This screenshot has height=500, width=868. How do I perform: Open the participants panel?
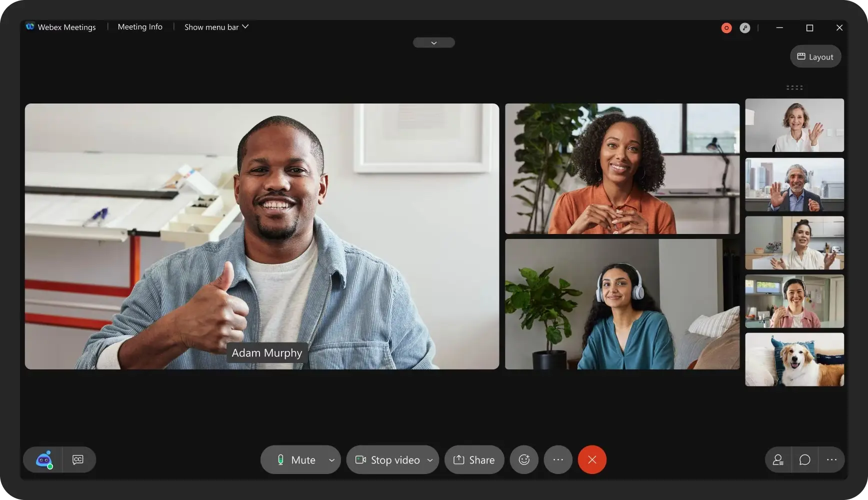coord(777,459)
